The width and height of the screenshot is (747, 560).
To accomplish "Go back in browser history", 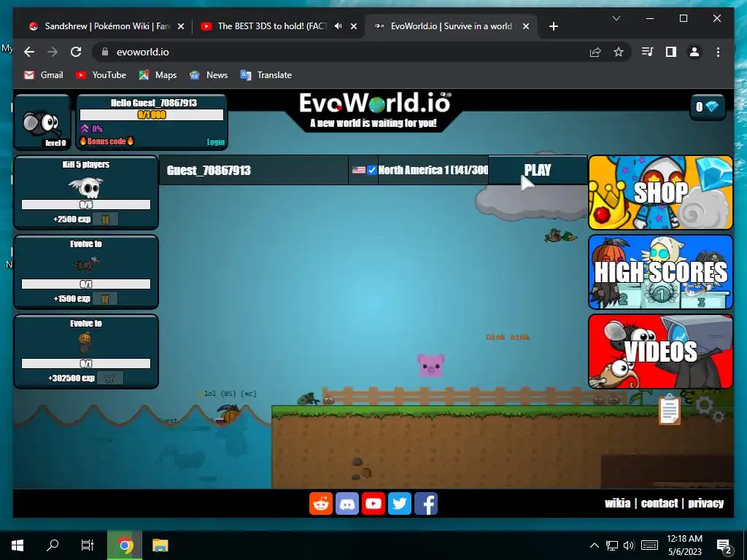I will click(29, 52).
